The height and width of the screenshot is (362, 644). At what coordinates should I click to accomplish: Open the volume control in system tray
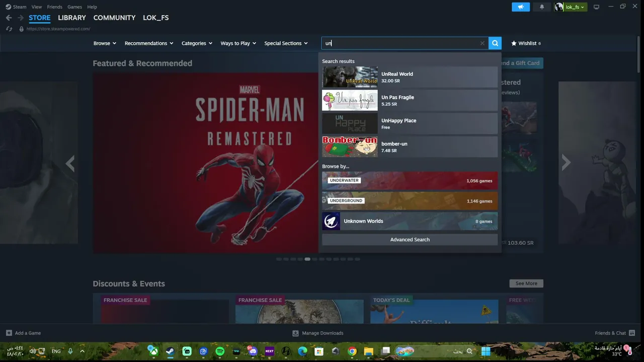click(33, 351)
